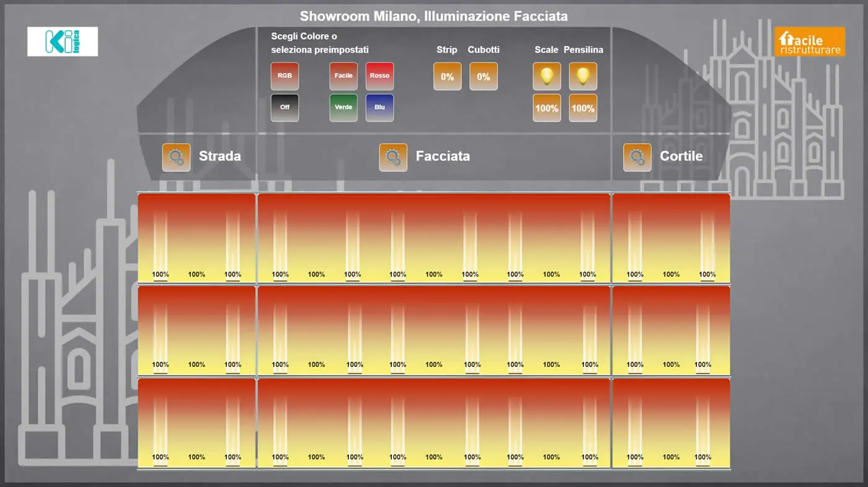Click the Strip 0% dimmer button
The image size is (868, 487).
447,77
